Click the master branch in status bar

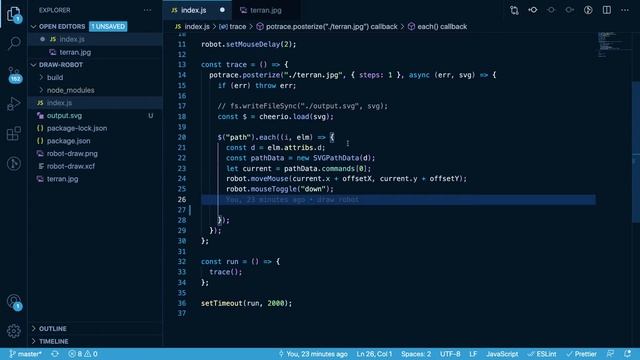[x=25, y=354]
